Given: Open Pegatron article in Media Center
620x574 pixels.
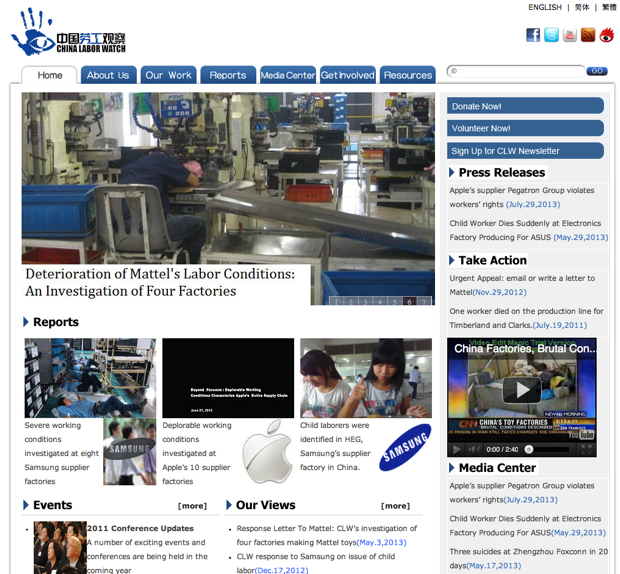Looking at the screenshot, I should [x=522, y=493].
